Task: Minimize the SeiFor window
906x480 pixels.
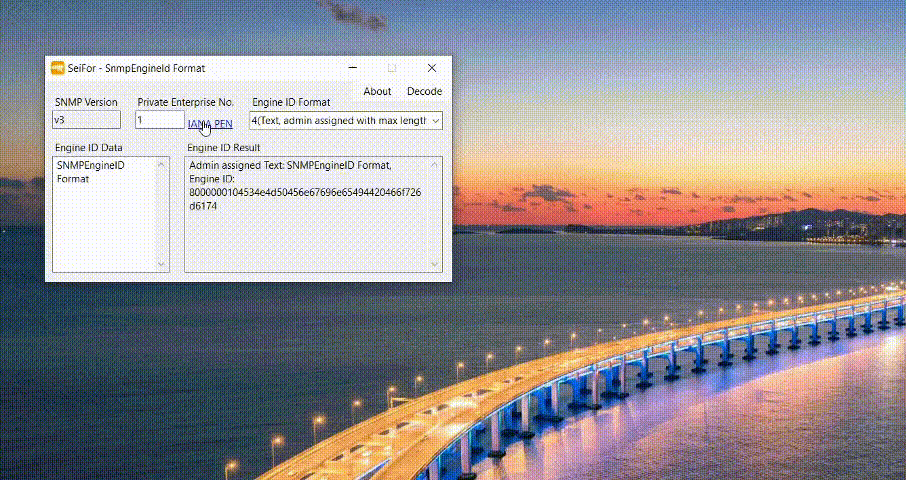Action: [353, 68]
